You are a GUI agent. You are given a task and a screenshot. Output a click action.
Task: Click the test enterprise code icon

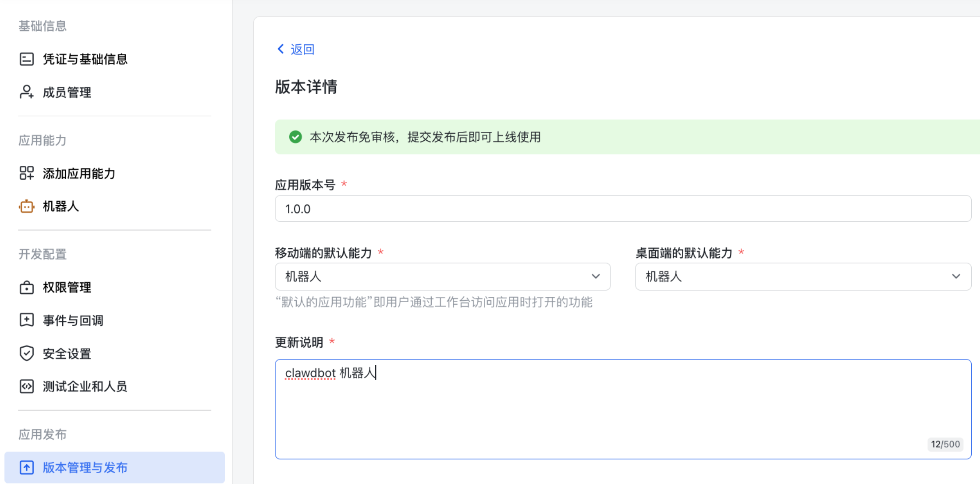point(26,386)
